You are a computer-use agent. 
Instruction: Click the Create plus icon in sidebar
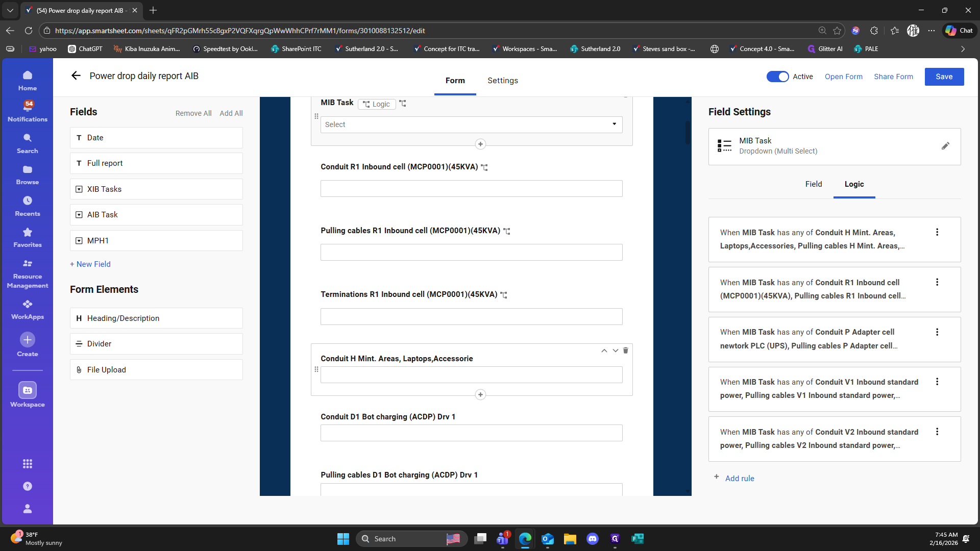[28, 340]
